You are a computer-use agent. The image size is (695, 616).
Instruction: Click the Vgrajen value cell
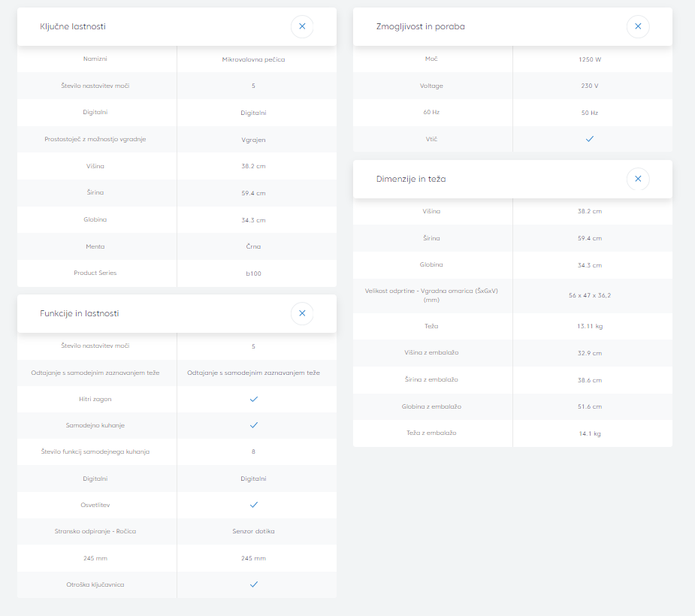point(254,140)
